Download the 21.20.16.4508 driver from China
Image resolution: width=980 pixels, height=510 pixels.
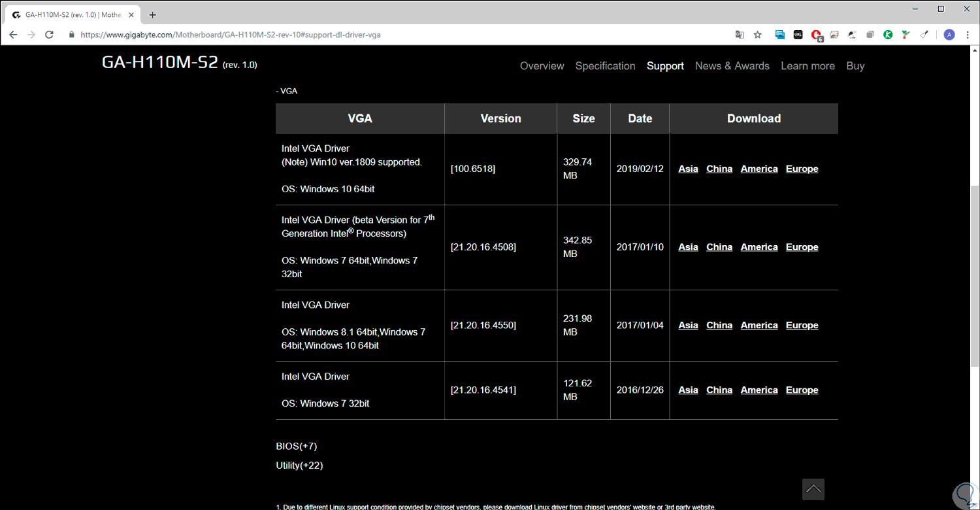[x=719, y=247]
